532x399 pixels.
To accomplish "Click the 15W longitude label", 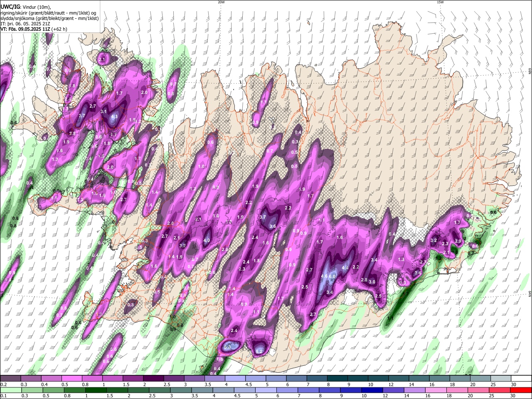I will click(x=440, y=2).
